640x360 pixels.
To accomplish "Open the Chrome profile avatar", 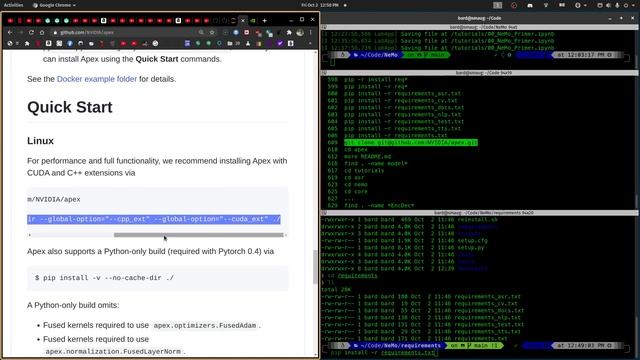I will pyautogui.click(x=300, y=32).
